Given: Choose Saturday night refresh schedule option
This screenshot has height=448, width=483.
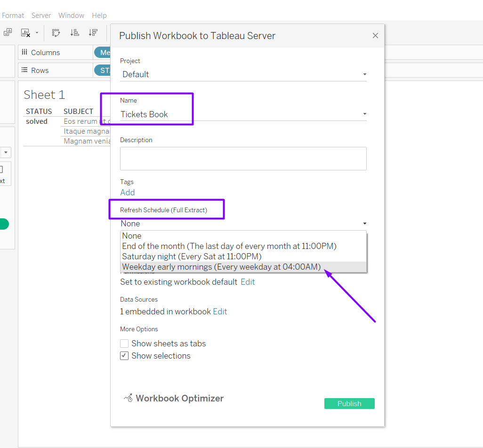Looking at the screenshot, I should (x=192, y=256).
